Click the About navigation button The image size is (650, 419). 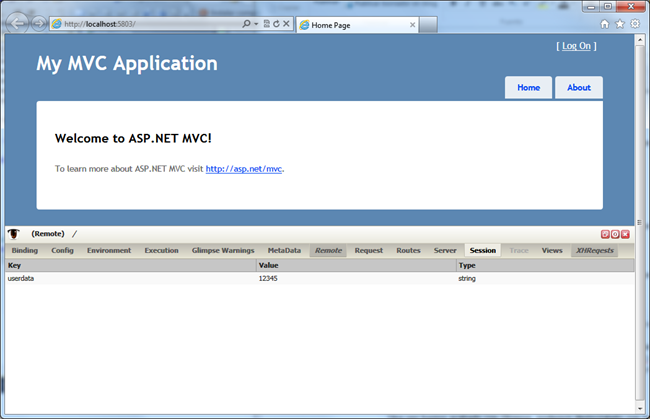click(x=579, y=87)
